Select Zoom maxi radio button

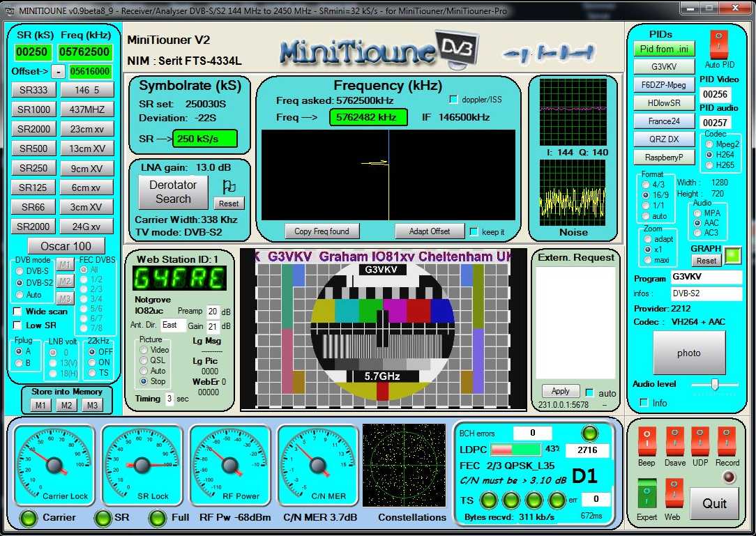[x=647, y=260]
